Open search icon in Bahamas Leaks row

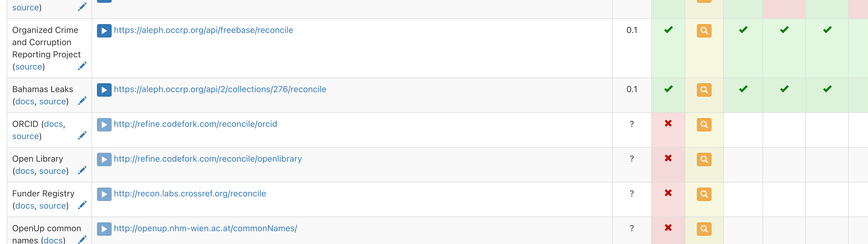click(704, 90)
